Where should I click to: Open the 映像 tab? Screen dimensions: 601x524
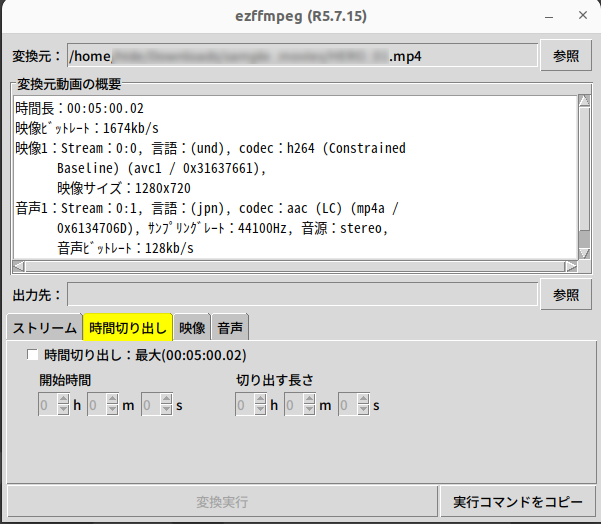tap(192, 328)
